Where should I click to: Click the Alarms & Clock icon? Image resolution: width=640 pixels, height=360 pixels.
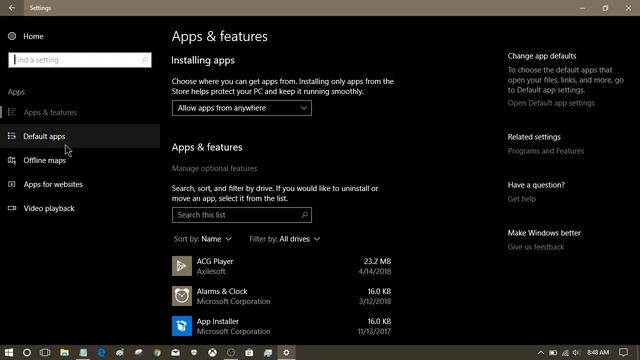pyautogui.click(x=182, y=296)
